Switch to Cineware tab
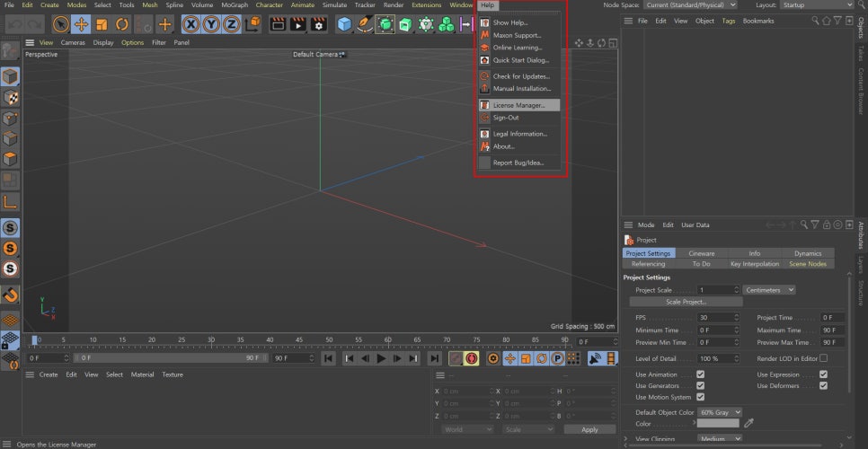 (702, 253)
